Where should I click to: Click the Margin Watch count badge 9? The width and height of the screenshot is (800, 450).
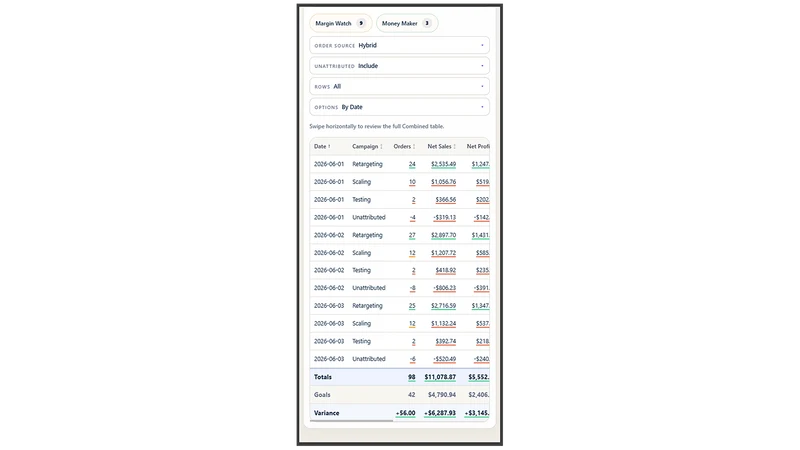click(361, 23)
